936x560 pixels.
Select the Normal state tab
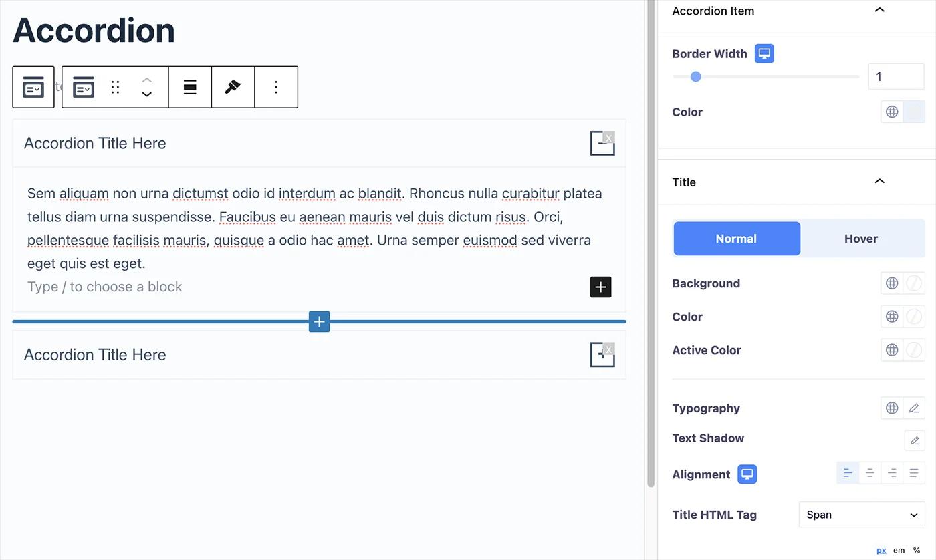point(736,239)
